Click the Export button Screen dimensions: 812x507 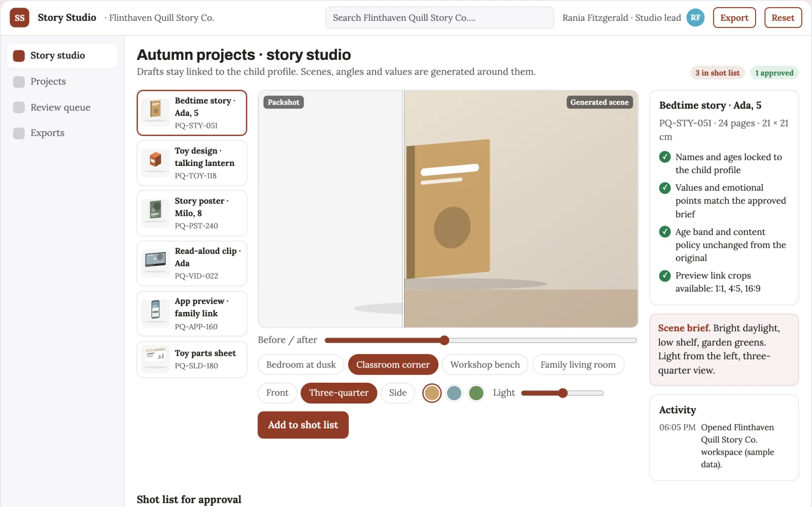coord(734,18)
